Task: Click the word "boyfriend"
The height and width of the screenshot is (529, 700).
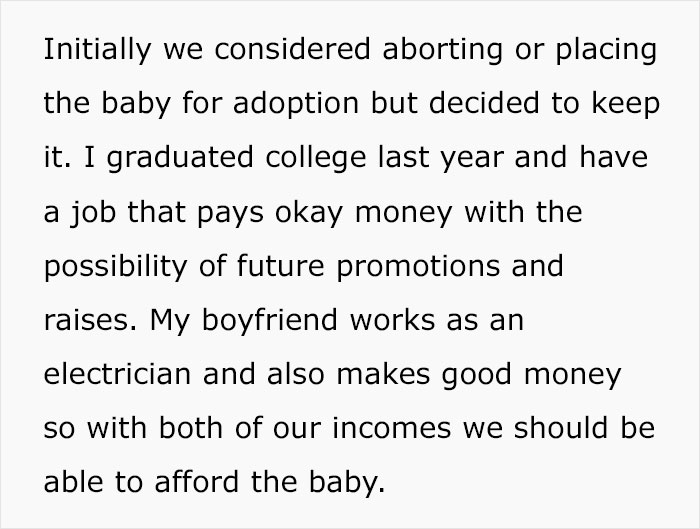Action: (260, 322)
